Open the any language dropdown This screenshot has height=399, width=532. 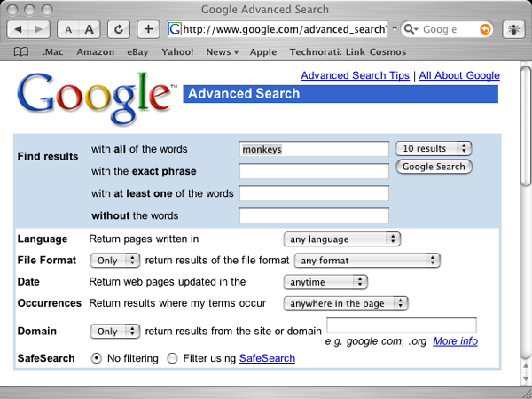[x=342, y=239]
